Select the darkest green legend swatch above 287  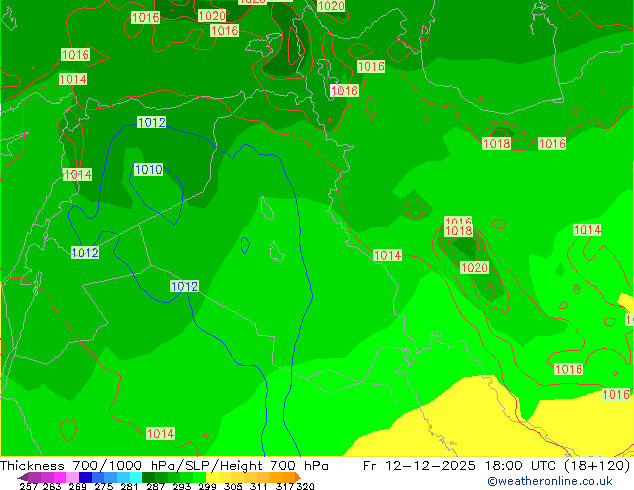point(148,477)
